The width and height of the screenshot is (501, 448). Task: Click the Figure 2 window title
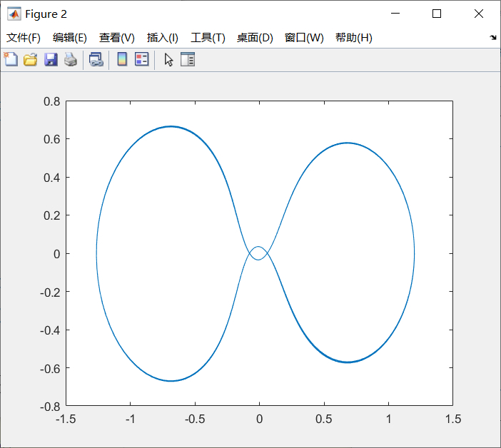click(x=46, y=14)
